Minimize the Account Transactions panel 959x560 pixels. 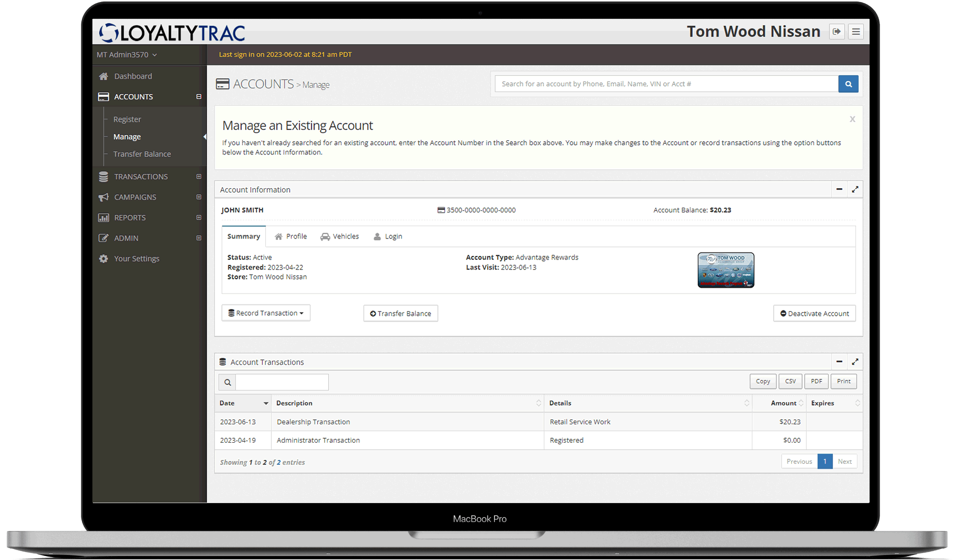(x=839, y=361)
